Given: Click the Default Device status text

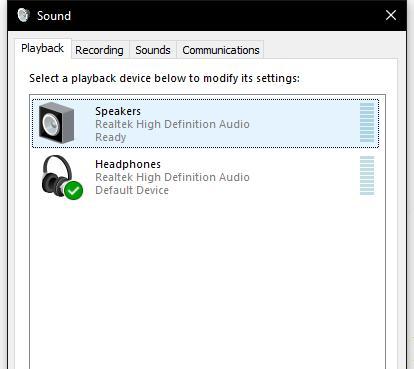Looking at the screenshot, I should (x=132, y=190).
